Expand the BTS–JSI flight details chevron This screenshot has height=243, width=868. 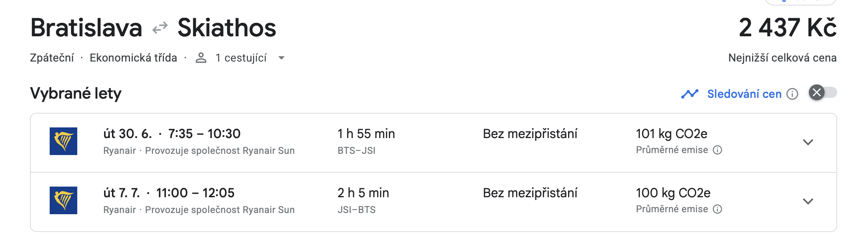pyautogui.click(x=808, y=142)
